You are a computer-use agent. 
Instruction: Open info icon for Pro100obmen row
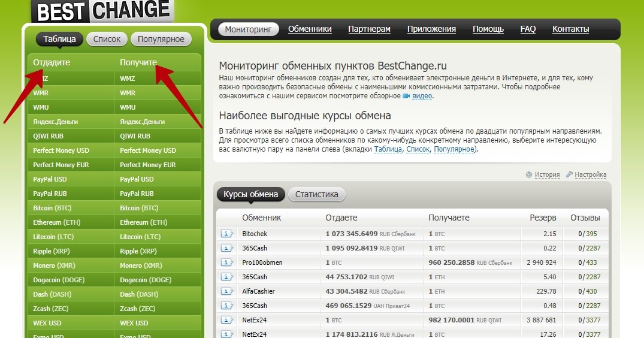[x=226, y=262]
